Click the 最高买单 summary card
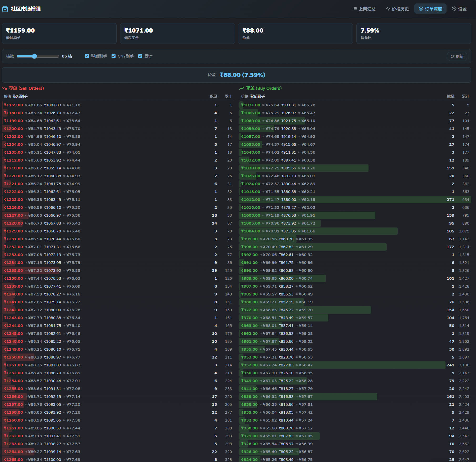476x462 pixels. click(177, 34)
